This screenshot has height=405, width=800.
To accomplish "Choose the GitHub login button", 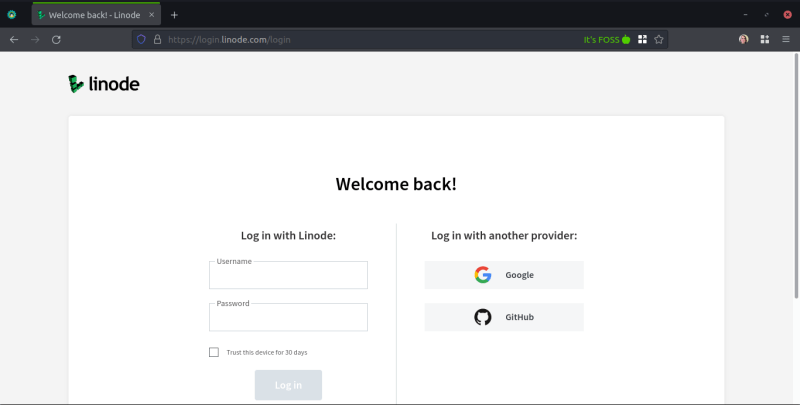I will [x=504, y=317].
